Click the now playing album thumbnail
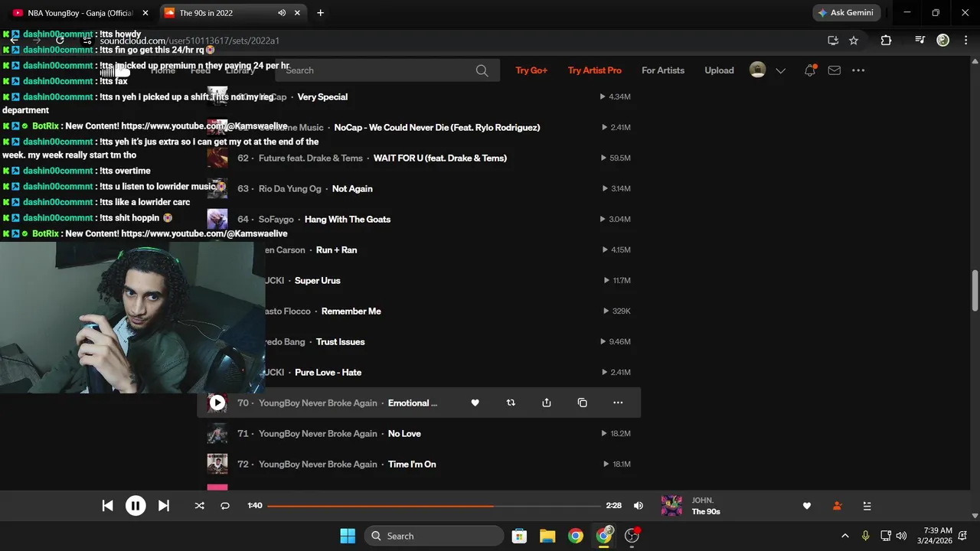The width and height of the screenshot is (980, 551). coord(671,506)
